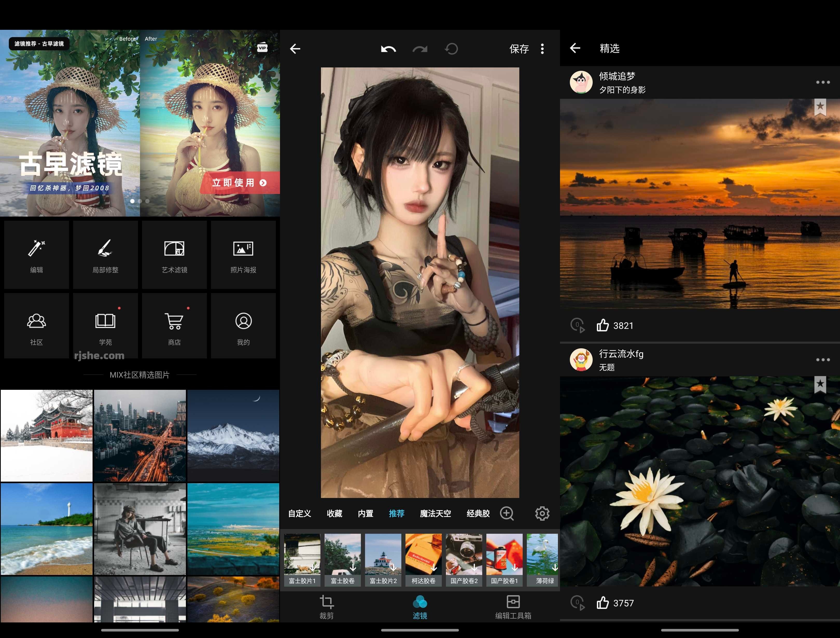Open options for 倾城追梦's post

tap(823, 82)
